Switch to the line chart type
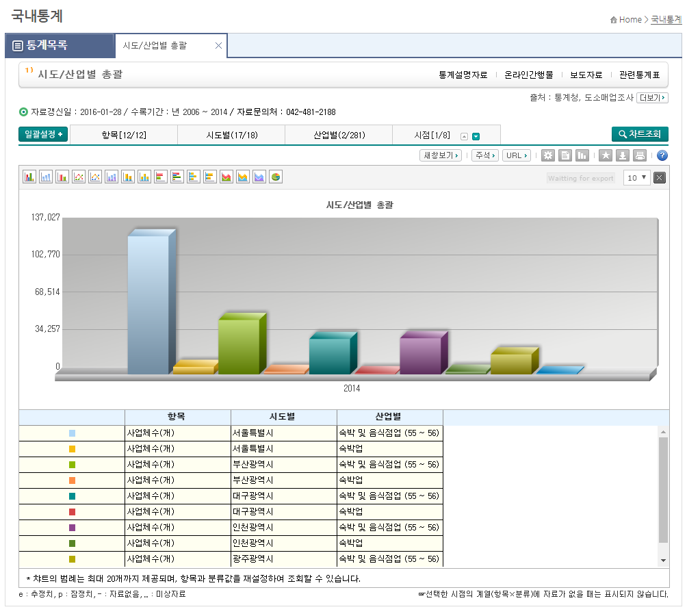This screenshot has height=616, width=687. coord(78,177)
